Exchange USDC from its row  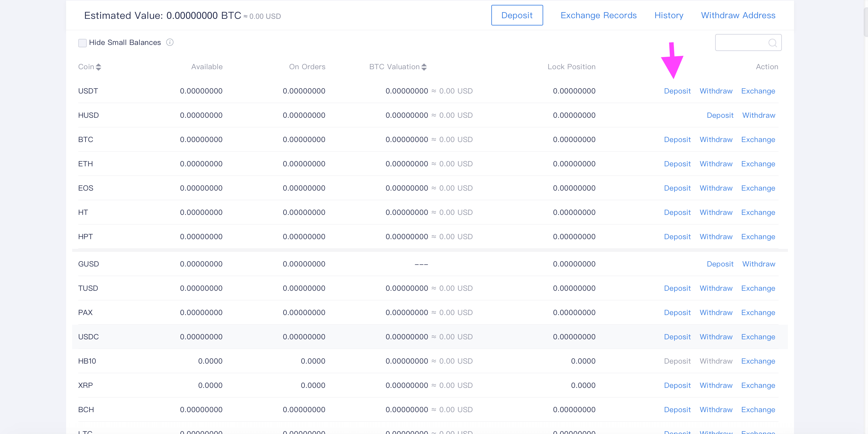coord(758,337)
